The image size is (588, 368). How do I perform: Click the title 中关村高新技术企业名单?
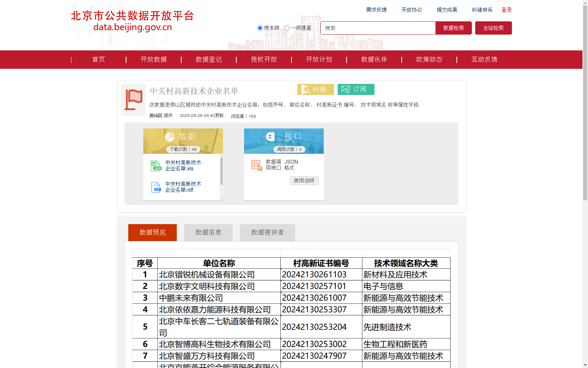194,91
